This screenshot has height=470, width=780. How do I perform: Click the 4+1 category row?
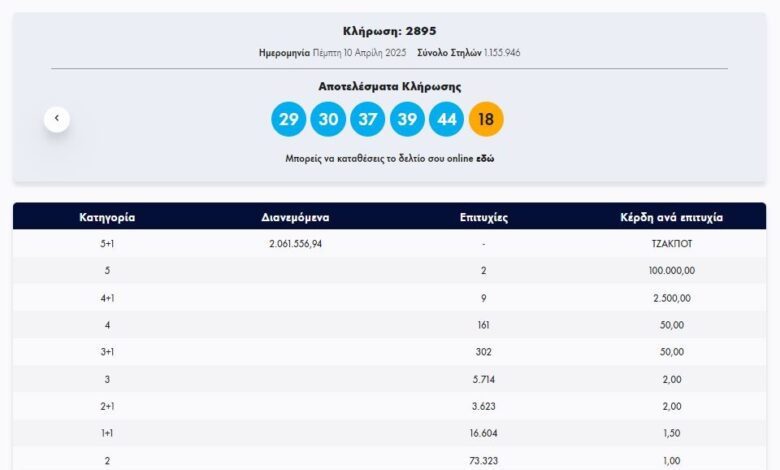click(107, 298)
